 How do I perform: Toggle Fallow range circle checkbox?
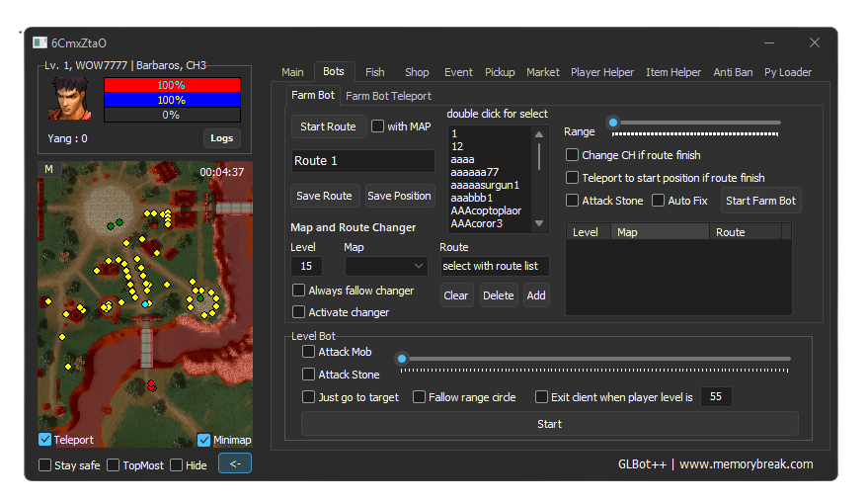coord(419,397)
